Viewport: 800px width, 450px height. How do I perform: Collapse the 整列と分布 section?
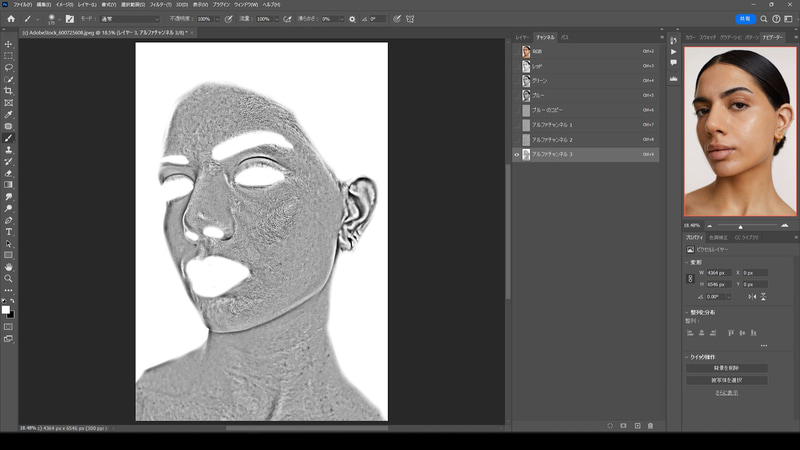687,312
